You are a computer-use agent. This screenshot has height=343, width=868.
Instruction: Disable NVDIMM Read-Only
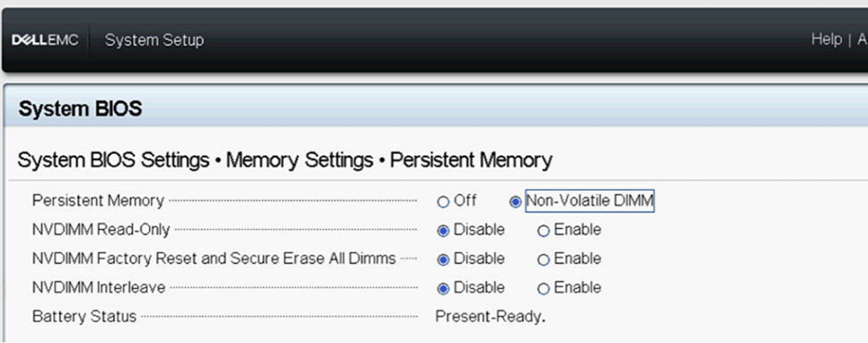(x=443, y=231)
